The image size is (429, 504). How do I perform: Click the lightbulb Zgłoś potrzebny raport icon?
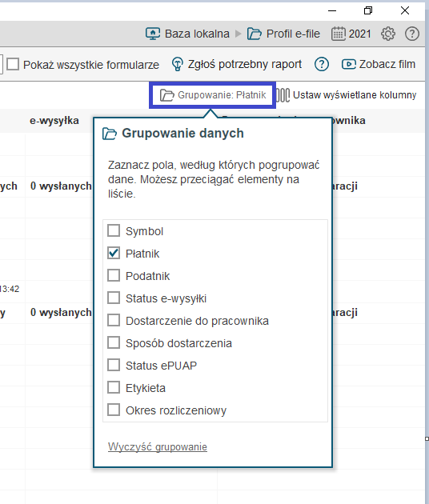[x=177, y=64]
